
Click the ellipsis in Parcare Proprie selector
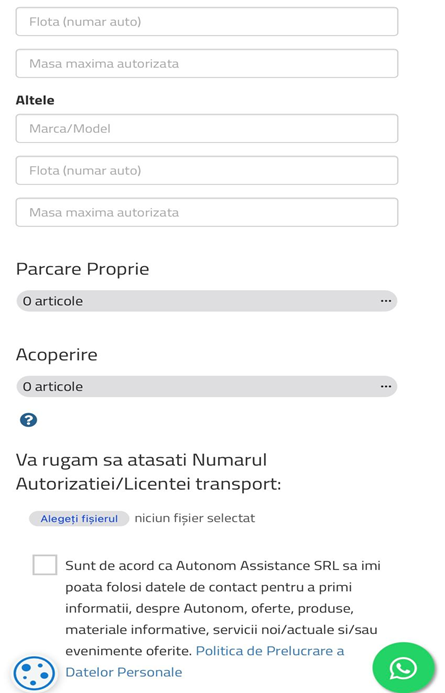[x=386, y=301]
